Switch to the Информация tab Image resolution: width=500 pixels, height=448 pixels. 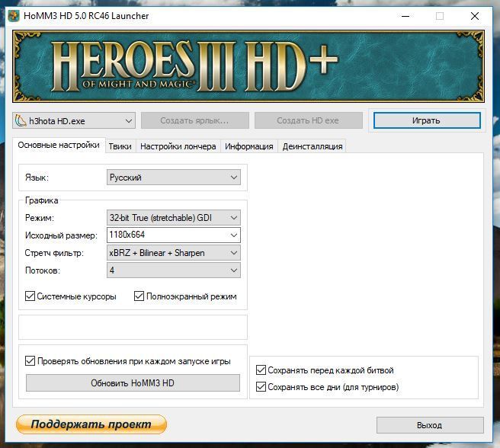[x=249, y=146]
